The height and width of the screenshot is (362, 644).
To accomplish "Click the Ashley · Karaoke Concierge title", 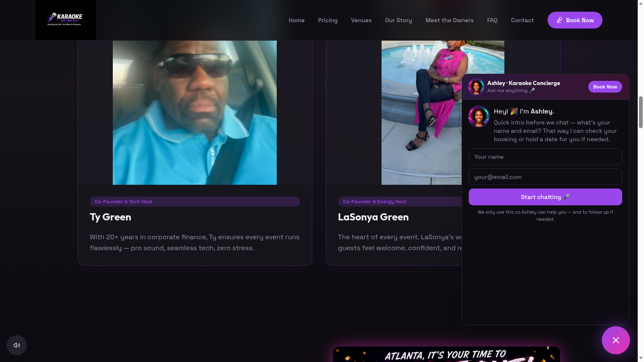I will coord(524,83).
